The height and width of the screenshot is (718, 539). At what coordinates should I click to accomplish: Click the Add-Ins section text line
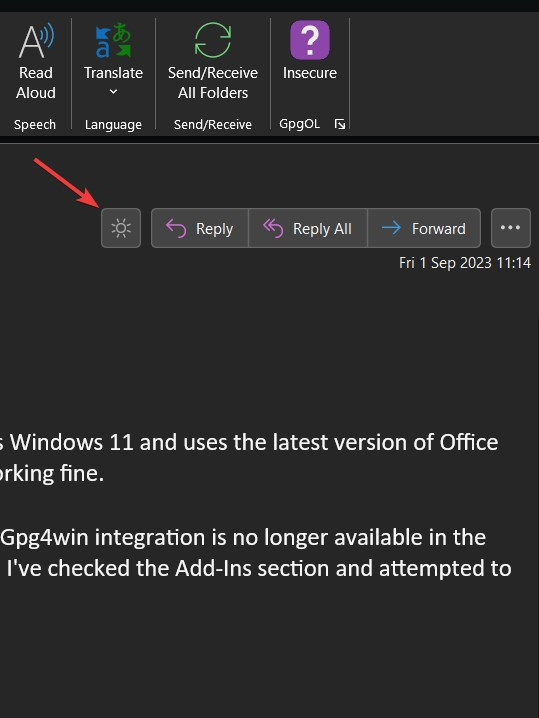(259, 569)
